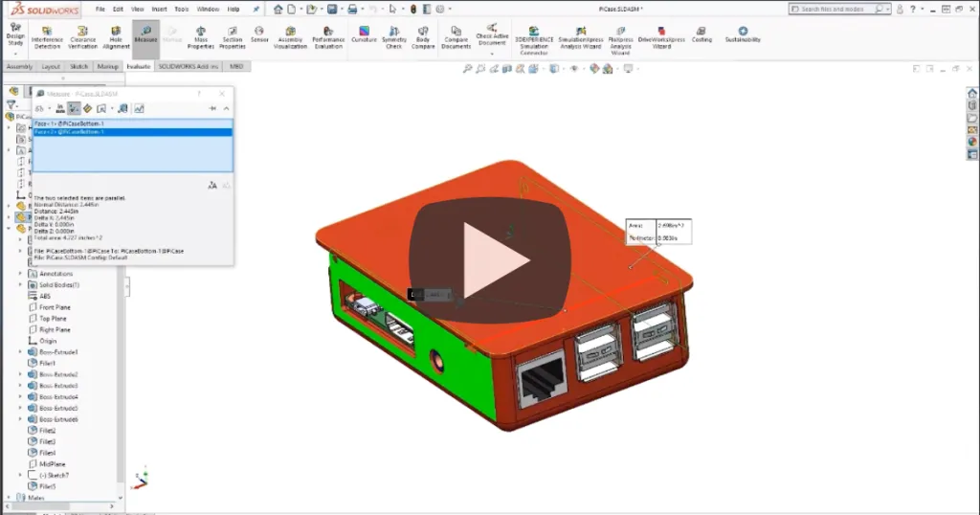Expand the Solid Bodies(1) folder
The image size is (980, 515).
(20, 285)
